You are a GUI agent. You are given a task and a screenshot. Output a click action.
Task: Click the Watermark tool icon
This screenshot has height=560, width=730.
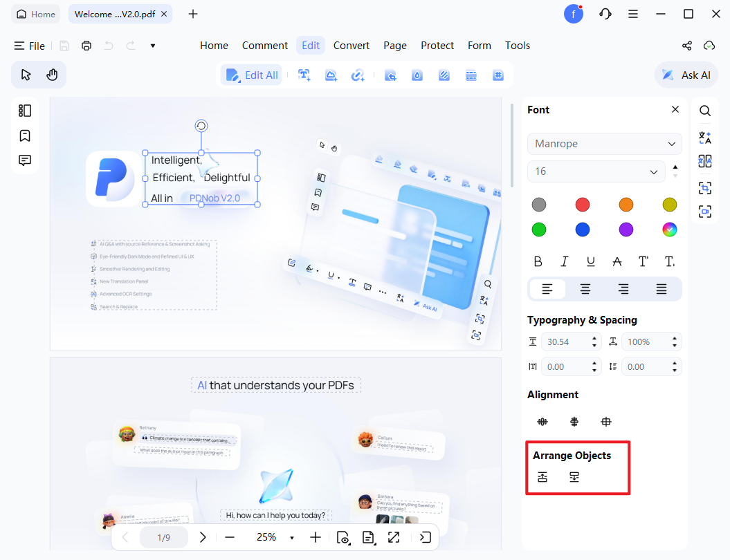tap(417, 75)
